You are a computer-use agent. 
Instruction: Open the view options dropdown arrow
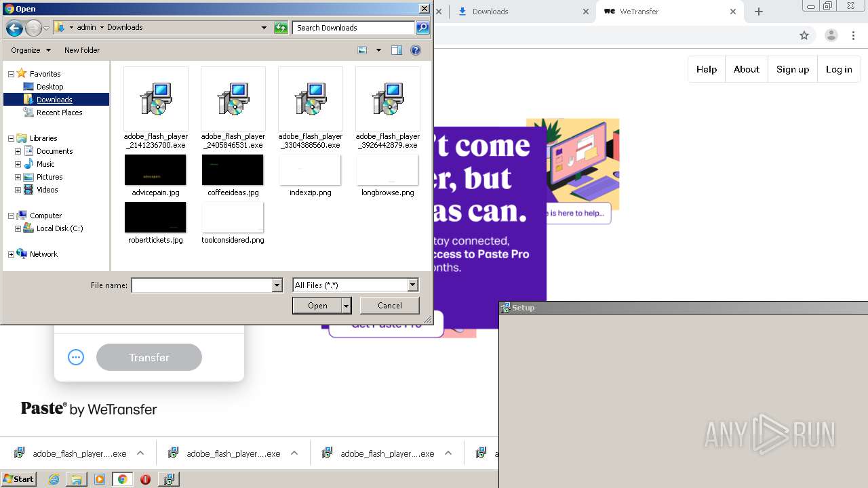[378, 50]
